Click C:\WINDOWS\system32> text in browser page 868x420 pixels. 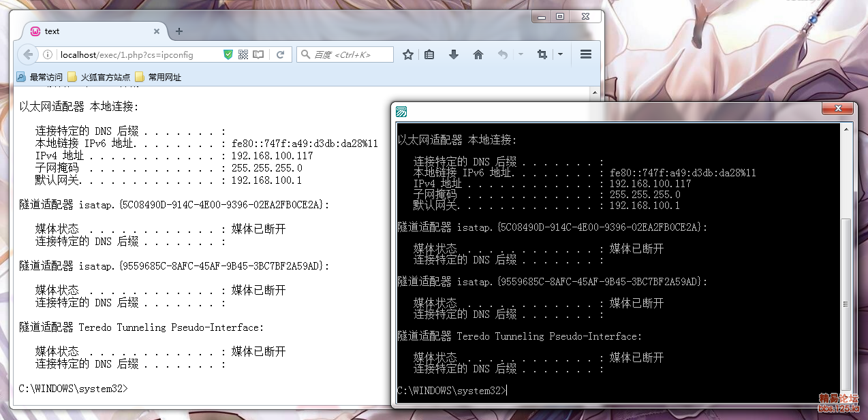74,389
